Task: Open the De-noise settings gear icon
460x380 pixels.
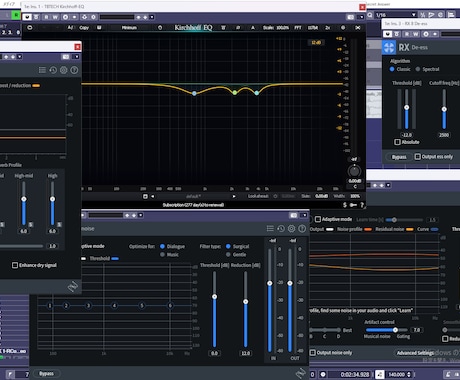Action: click(x=291, y=229)
